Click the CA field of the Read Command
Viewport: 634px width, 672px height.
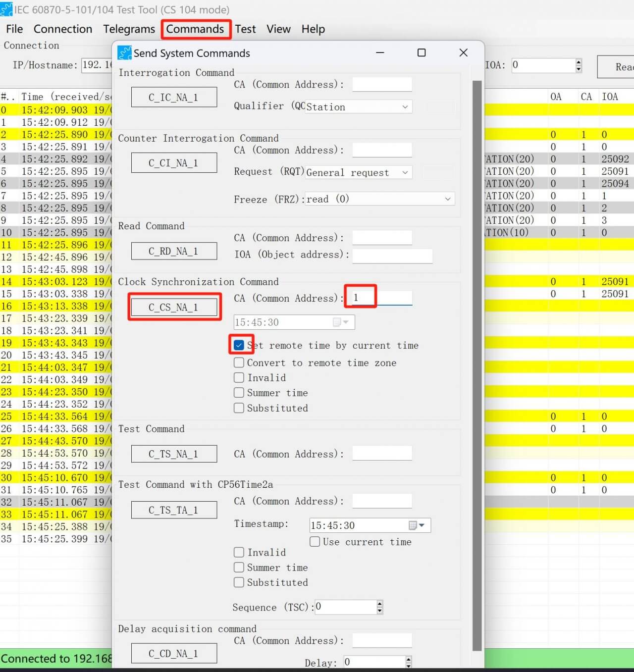coord(382,237)
